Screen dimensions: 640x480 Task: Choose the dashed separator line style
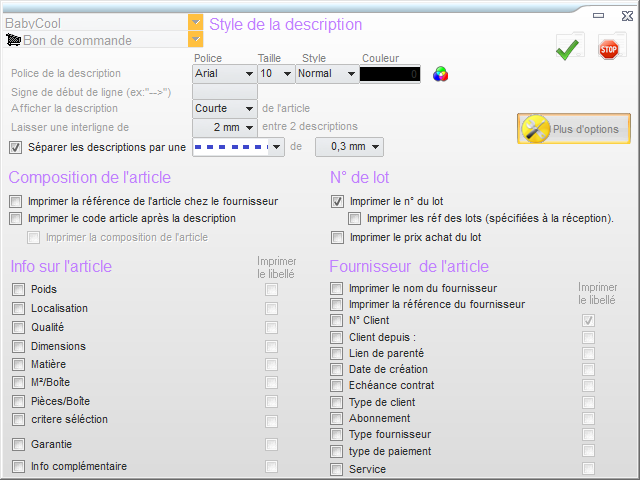coord(238,147)
